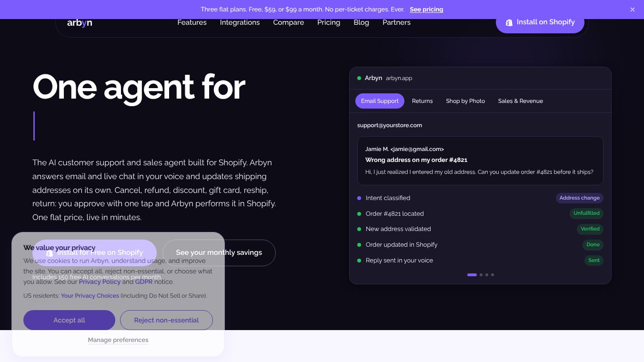Click the 'One agent for' headline
Image resolution: width=644 pixels, height=362 pixels.
[139, 87]
